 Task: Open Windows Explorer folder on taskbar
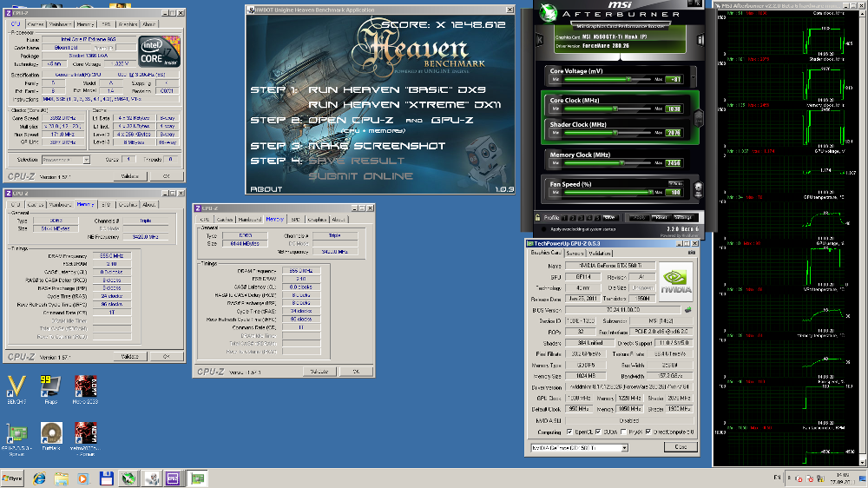pos(62,478)
